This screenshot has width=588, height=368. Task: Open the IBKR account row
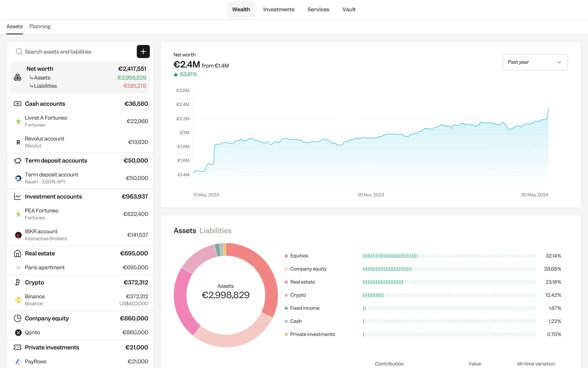tap(80, 235)
